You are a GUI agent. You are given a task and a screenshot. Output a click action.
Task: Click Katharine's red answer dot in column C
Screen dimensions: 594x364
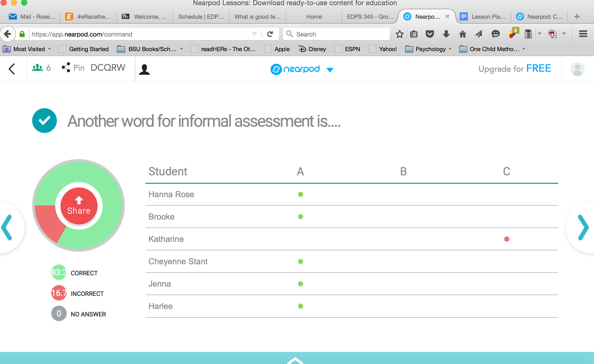(x=506, y=239)
